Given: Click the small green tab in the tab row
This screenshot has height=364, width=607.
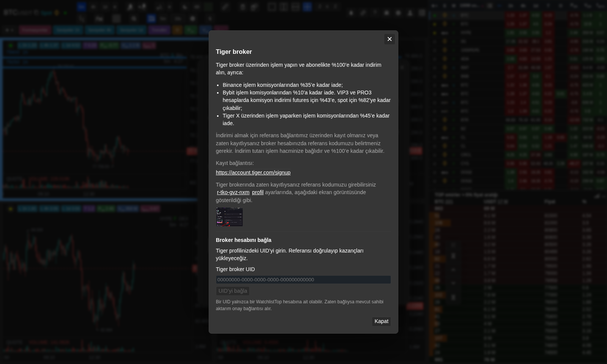Looking at the screenshot, I should click(x=191, y=30).
